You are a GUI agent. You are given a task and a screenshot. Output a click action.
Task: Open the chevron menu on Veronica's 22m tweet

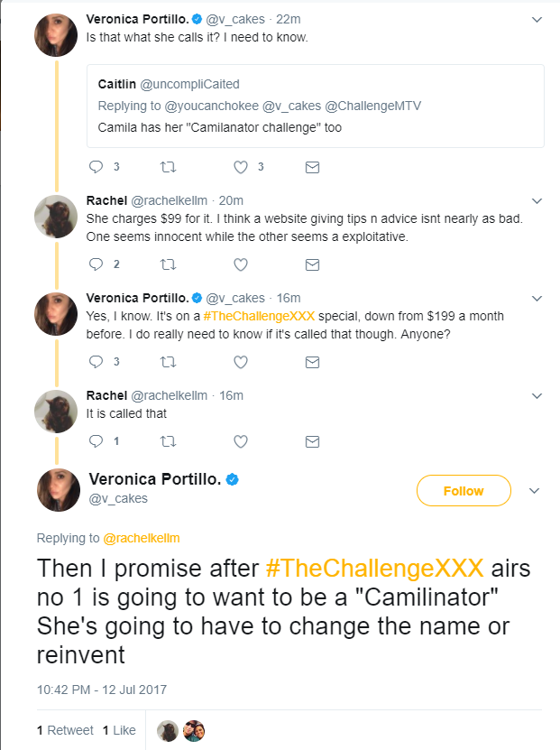click(x=537, y=20)
